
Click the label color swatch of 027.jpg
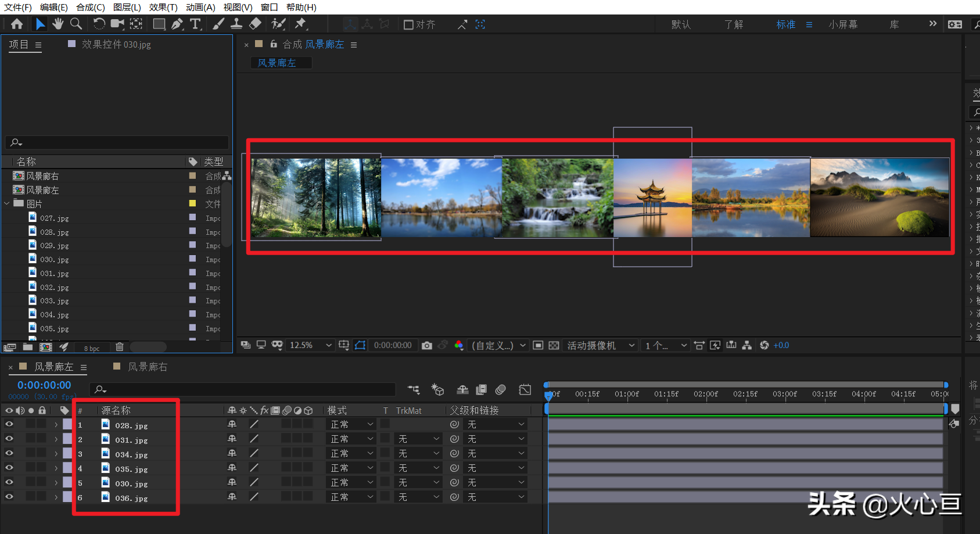pos(192,217)
